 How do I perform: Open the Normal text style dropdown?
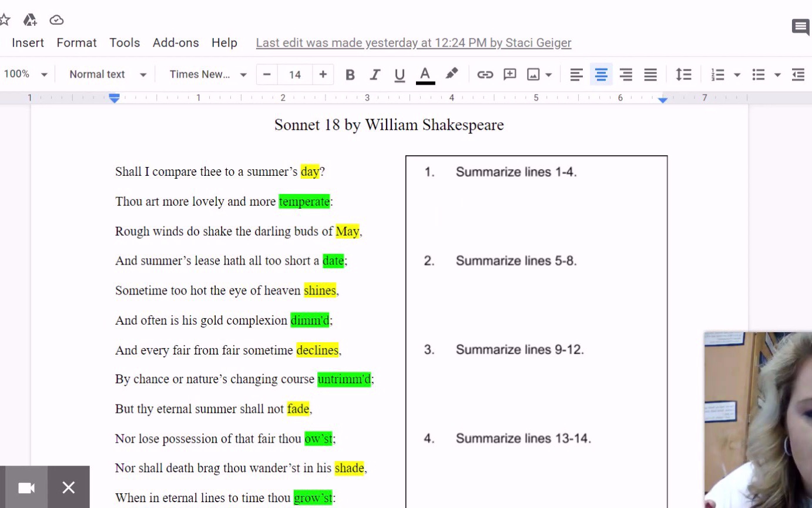point(108,74)
